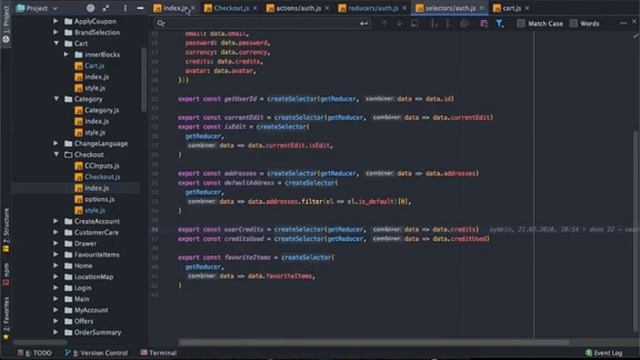Open Project panel options menu (three dots)
The width and height of the screenshot is (640, 360).
coord(125,8)
